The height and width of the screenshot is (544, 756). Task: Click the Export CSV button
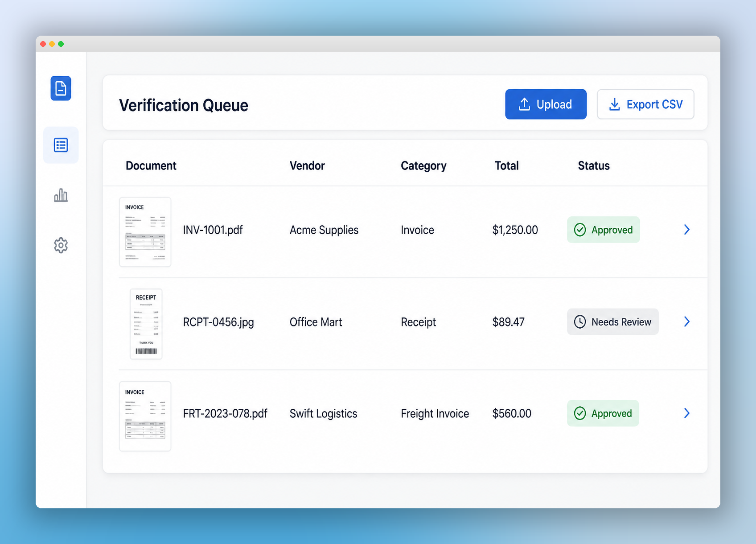coord(645,104)
